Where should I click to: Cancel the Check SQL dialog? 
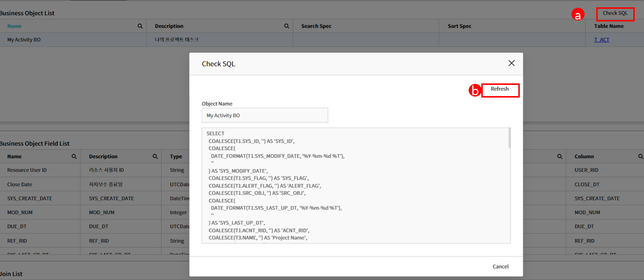[x=500, y=267]
